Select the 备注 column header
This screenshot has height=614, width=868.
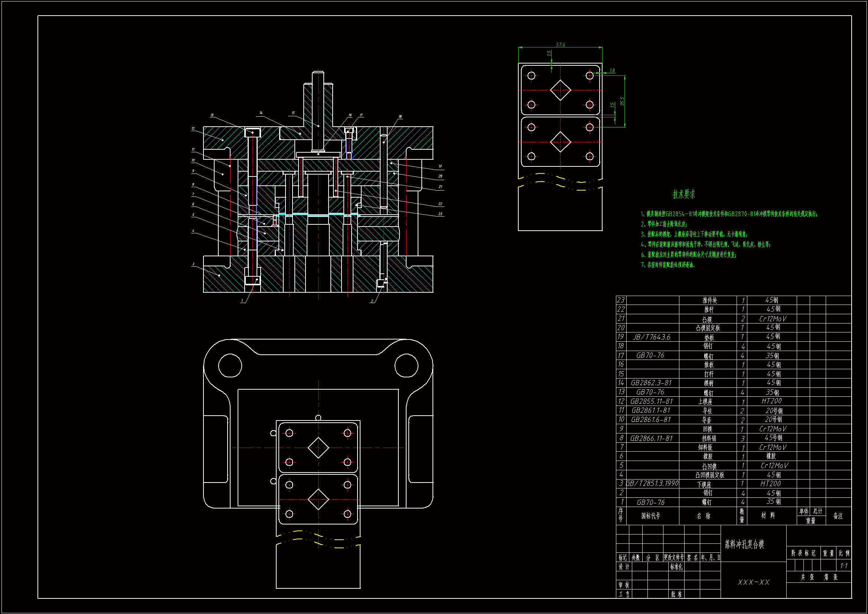(838, 516)
